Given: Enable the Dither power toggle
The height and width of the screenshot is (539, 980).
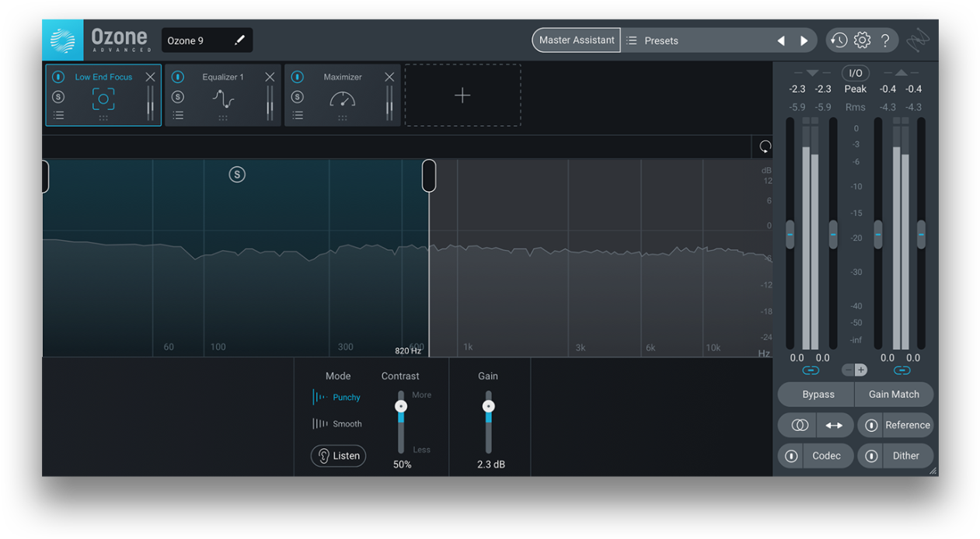Looking at the screenshot, I should pos(871,456).
